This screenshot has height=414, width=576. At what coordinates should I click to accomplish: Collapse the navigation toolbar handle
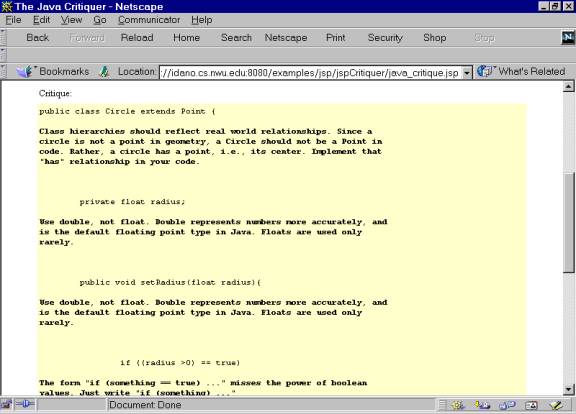(x=3, y=37)
